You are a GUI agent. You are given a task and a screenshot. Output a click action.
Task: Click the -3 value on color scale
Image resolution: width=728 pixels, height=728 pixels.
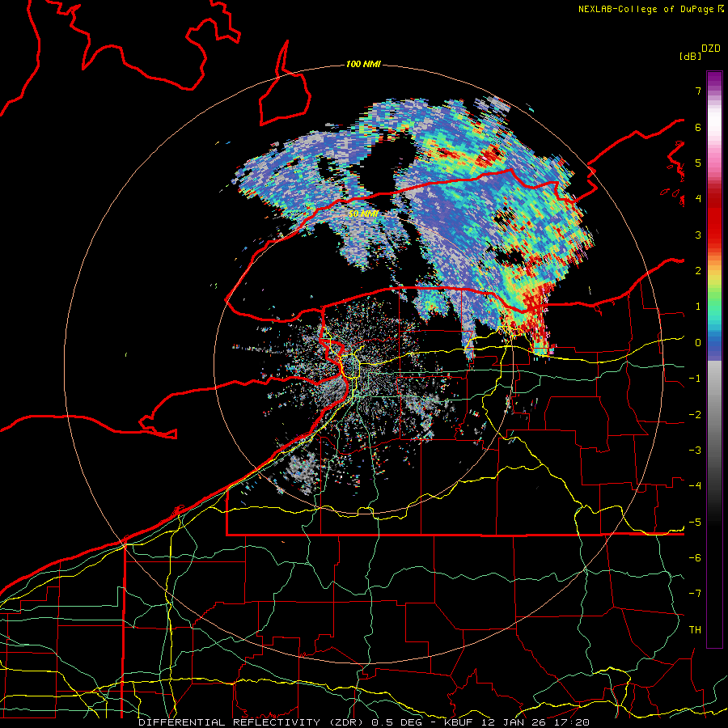[x=695, y=451]
